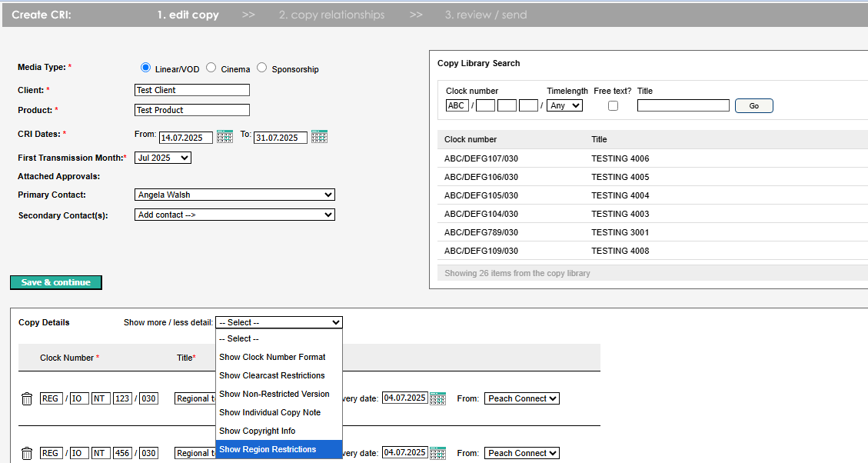Select the Sponsorship media type
The image size is (868, 463).
click(x=262, y=68)
